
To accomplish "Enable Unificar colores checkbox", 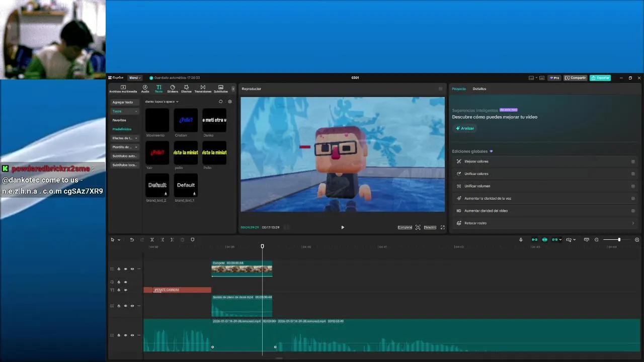I will pyautogui.click(x=633, y=174).
